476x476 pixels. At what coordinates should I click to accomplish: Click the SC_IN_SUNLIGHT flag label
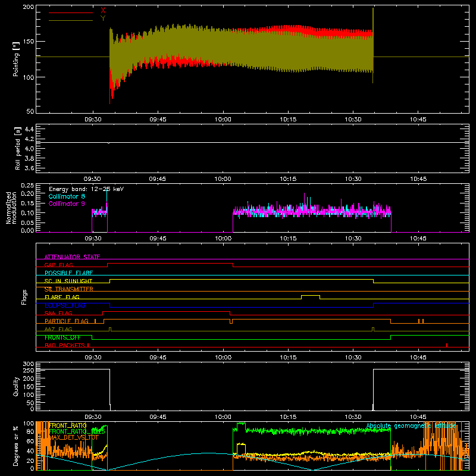coord(68,281)
